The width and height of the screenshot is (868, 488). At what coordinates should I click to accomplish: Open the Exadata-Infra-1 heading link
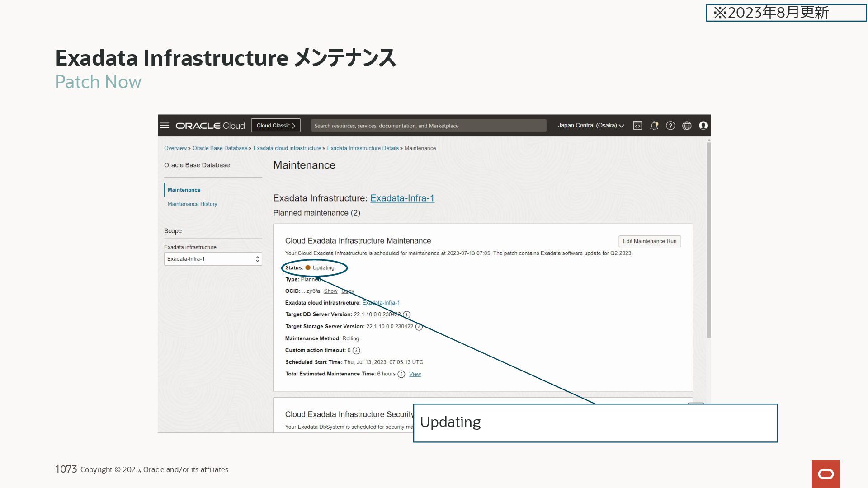pos(402,198)
